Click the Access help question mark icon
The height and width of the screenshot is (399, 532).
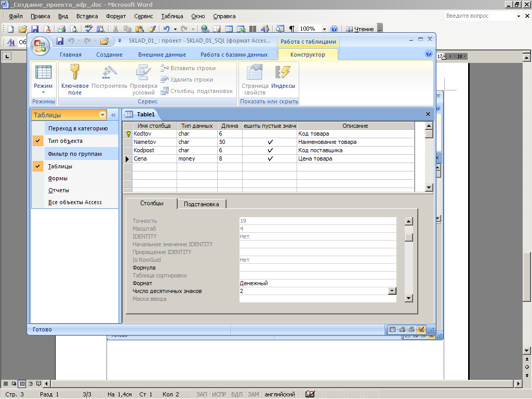[429, 54]
